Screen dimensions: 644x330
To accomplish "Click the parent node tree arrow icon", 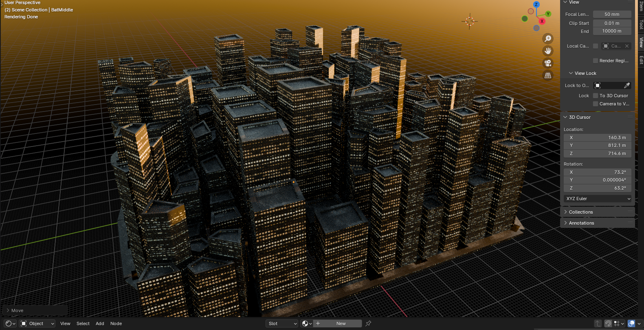I will pyautogui.click(x=598, y=323).
